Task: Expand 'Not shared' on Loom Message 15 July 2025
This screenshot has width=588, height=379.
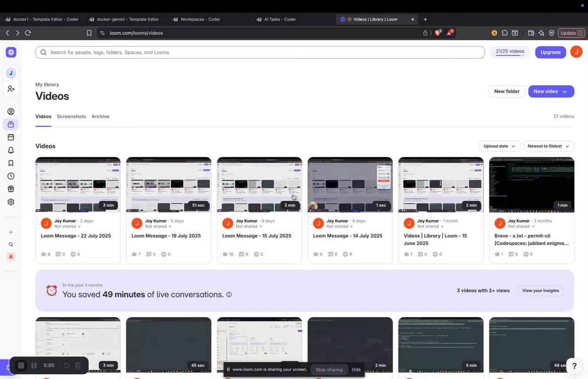Action: (249, 226)
